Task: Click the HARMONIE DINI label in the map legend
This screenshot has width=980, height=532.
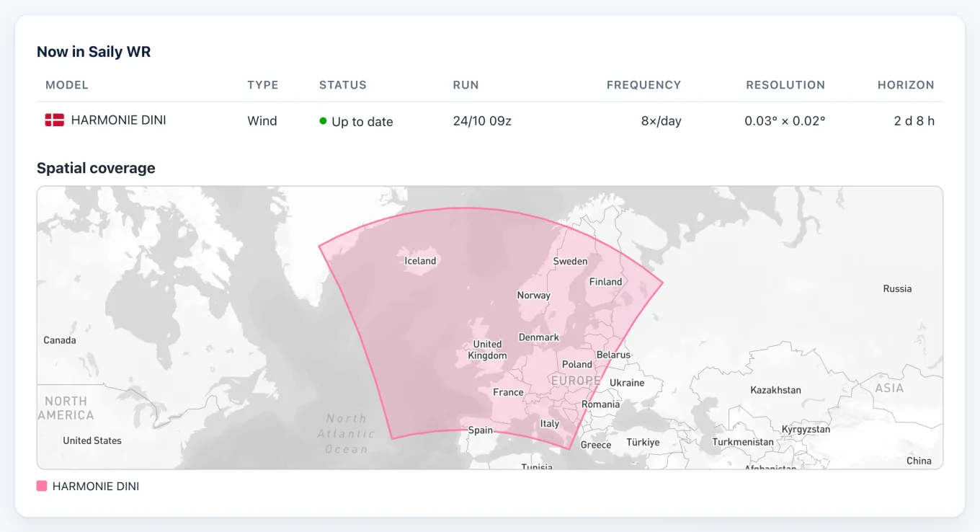Action: pyautogui.click(x=96, y=487)
